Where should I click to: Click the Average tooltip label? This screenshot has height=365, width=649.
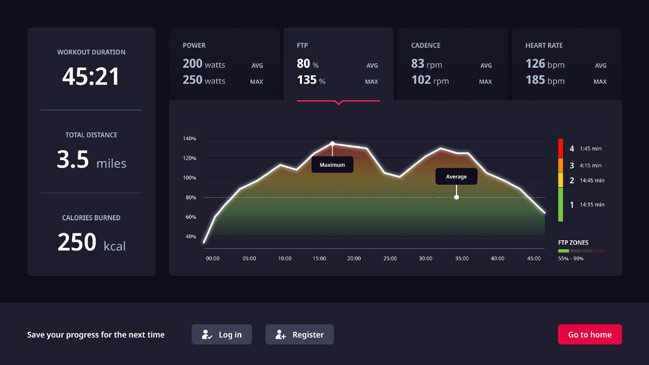(x=456, y=177)
